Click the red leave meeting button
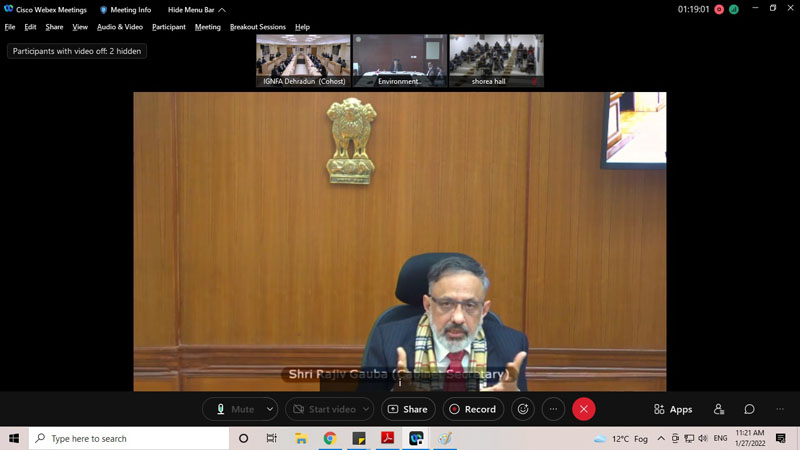 tap(584, 409)
